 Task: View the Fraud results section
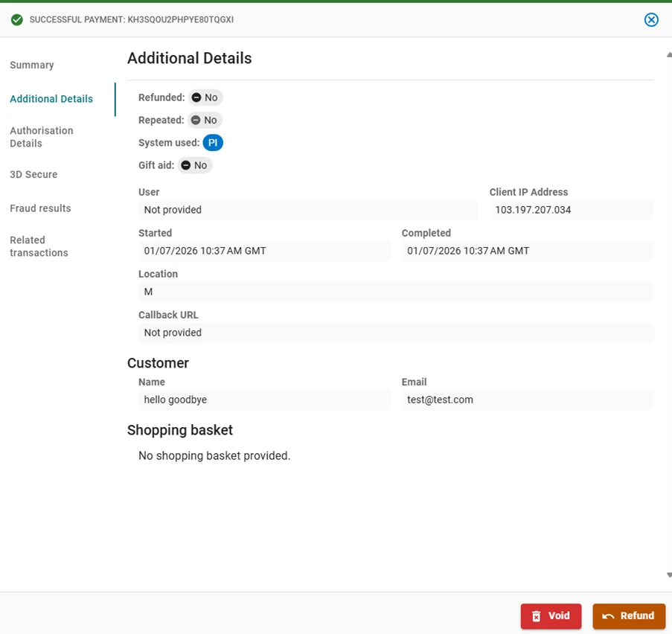click(x=40, y=208)
